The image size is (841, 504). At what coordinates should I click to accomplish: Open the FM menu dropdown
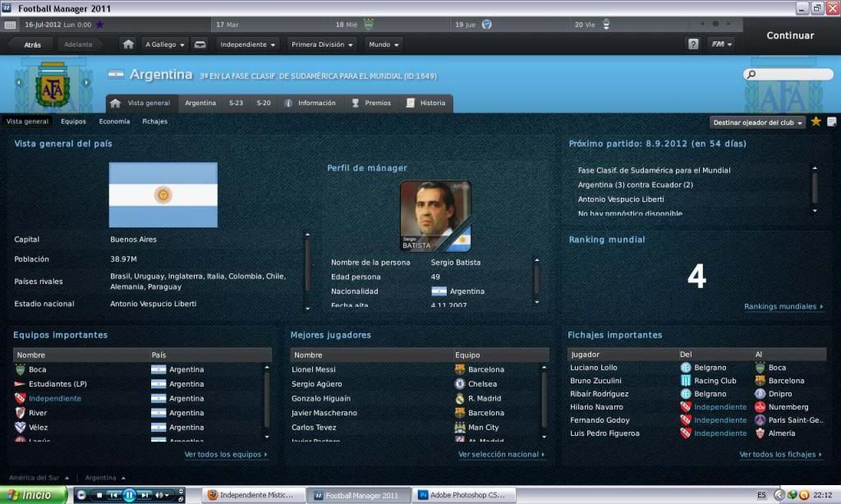click(x=721, y=44)
